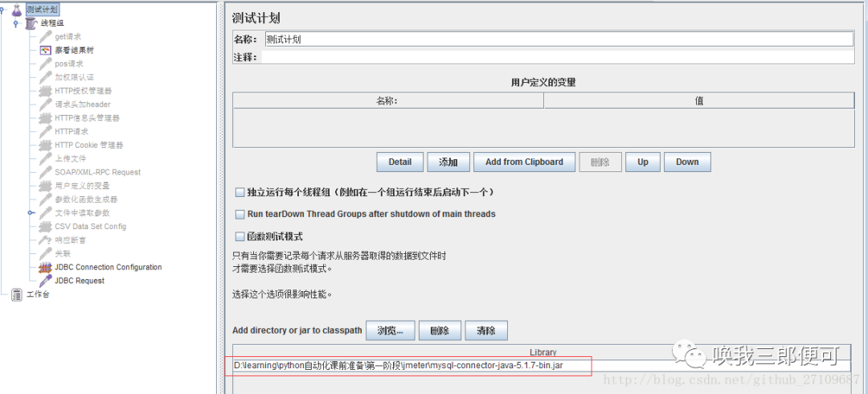Click the 文件中读取参数 sampler icon
This screenshot has width=868, height=394.
click(x=45, y=213)
